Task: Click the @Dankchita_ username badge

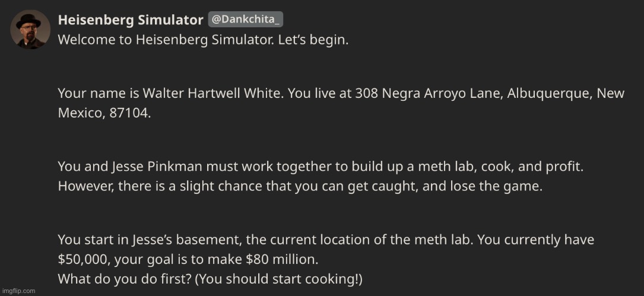Action: [x=245, y=20]
